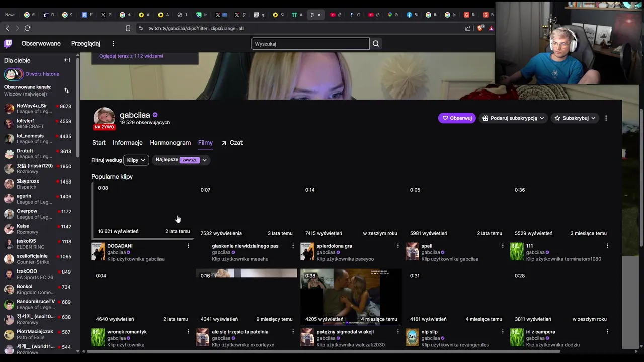Open the Klipy filter dropdown
The height and width of the screenshot is (362, 644).
pyautogui.click(x=136, y=160)
